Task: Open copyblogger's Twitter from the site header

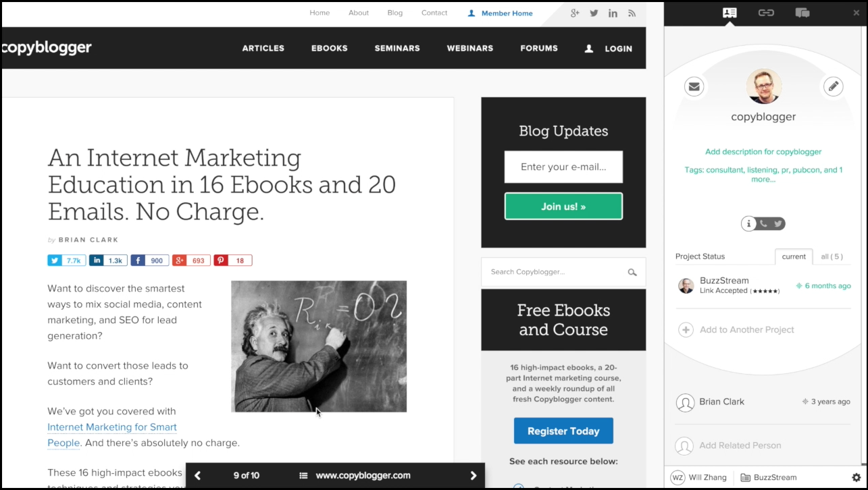Action: pos(594,13)
